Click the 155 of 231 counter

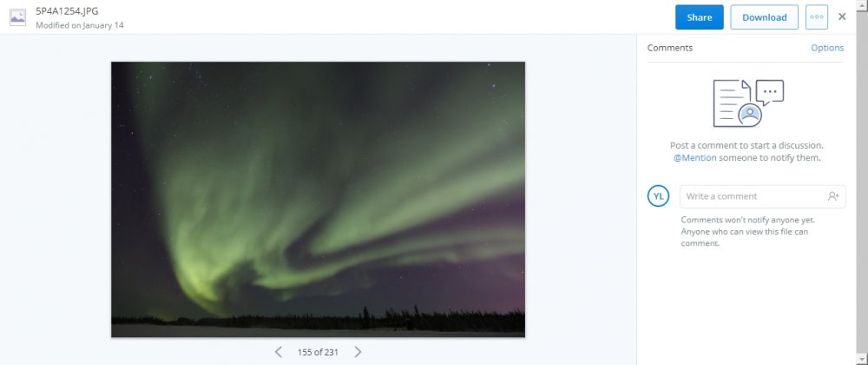[318, 352]
